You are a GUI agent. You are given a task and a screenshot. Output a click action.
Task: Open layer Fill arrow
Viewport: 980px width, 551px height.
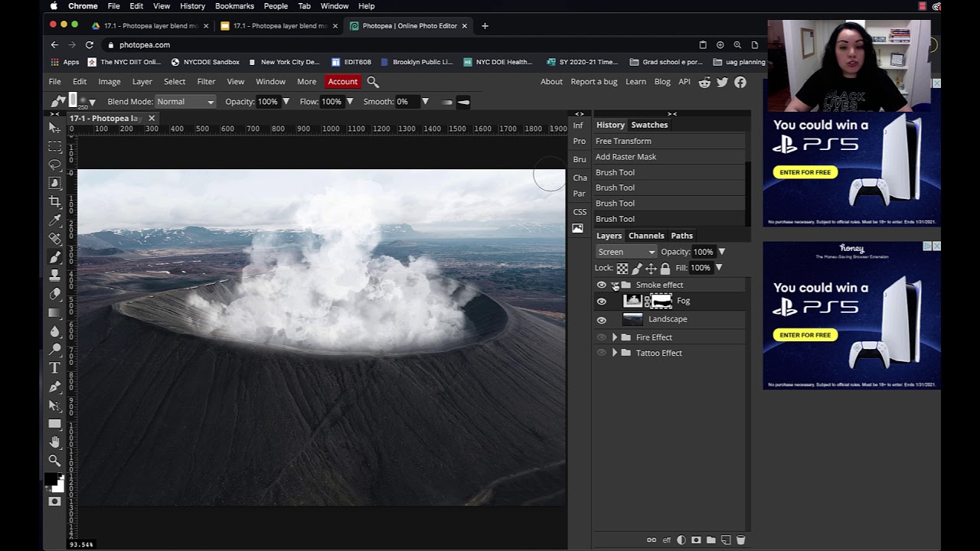[x=719, y=268]
